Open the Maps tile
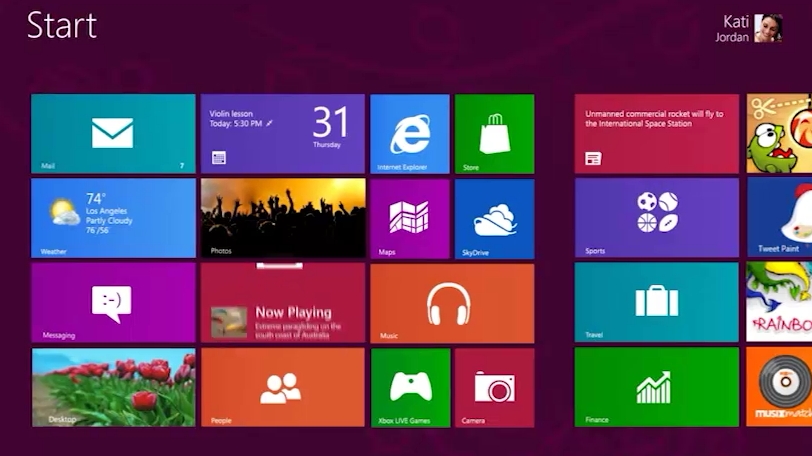The width and height of the screenshot is (812, 456). [410, 218]
